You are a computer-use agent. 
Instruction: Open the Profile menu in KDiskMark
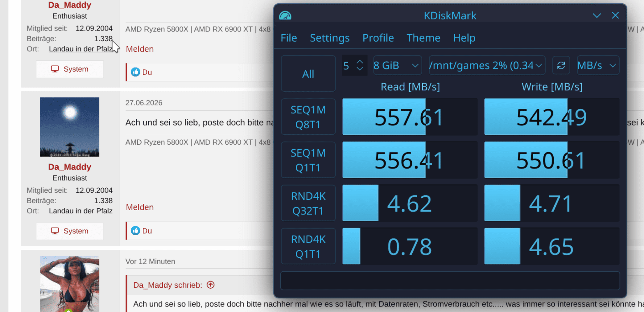click(x=378, y=38)
